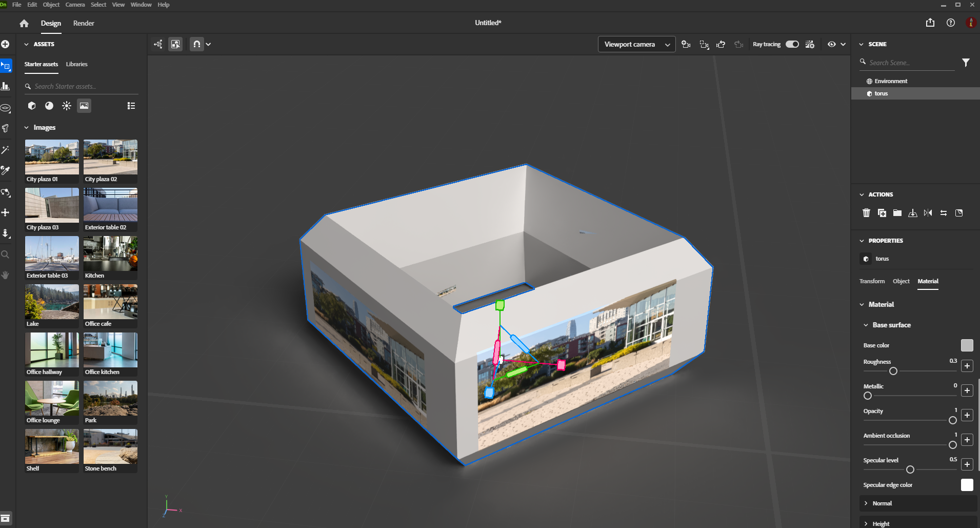
Task: Delete the selected object with trash icon
Action: [x=866, y=213]
